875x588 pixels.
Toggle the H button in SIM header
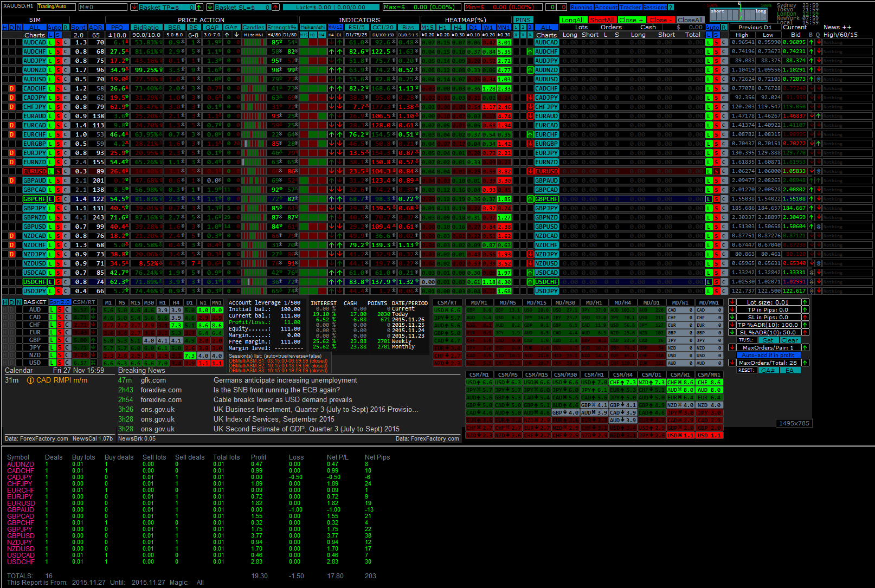click(x=5, y=28)
